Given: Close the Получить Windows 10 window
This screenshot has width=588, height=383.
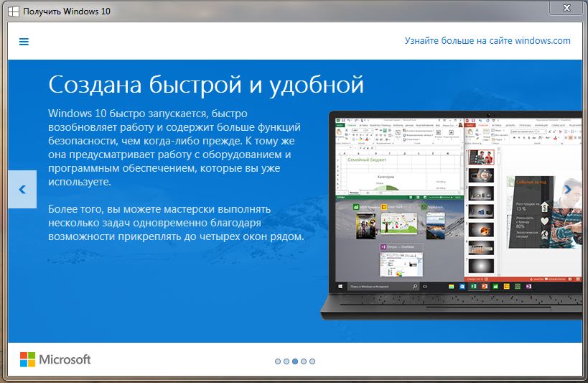Looking at the screenshot, I should coord(567,8).
